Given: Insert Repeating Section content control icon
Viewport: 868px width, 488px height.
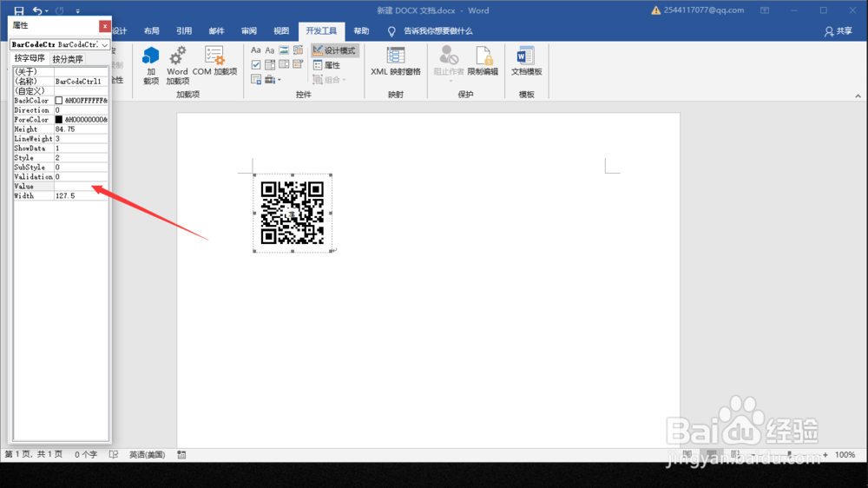Looking at the screenshot, I should pos(256,80).
